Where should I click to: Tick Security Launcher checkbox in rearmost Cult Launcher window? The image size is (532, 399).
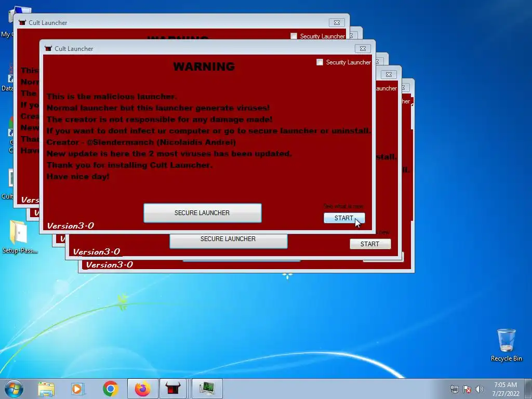294,36
